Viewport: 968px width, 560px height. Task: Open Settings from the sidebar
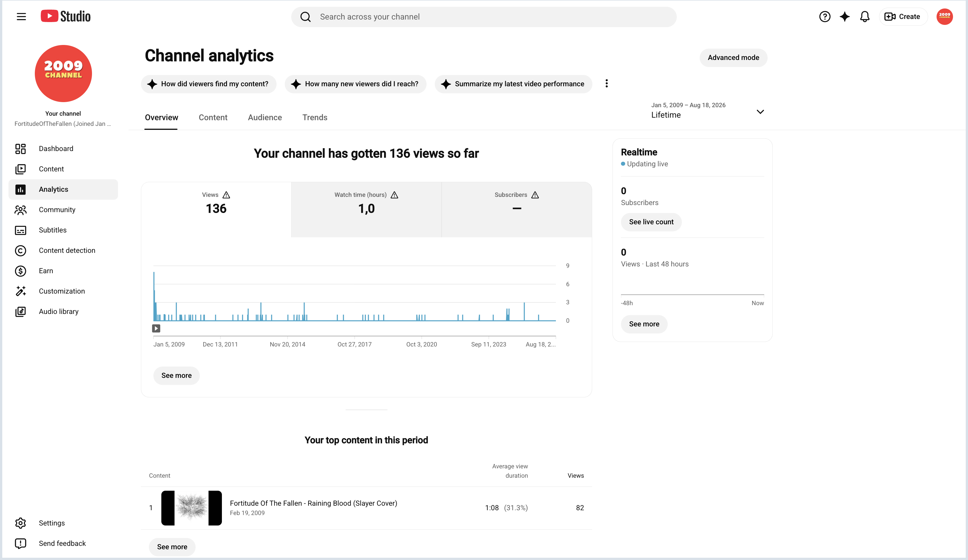pyautogui.click(x=63, y=523)
